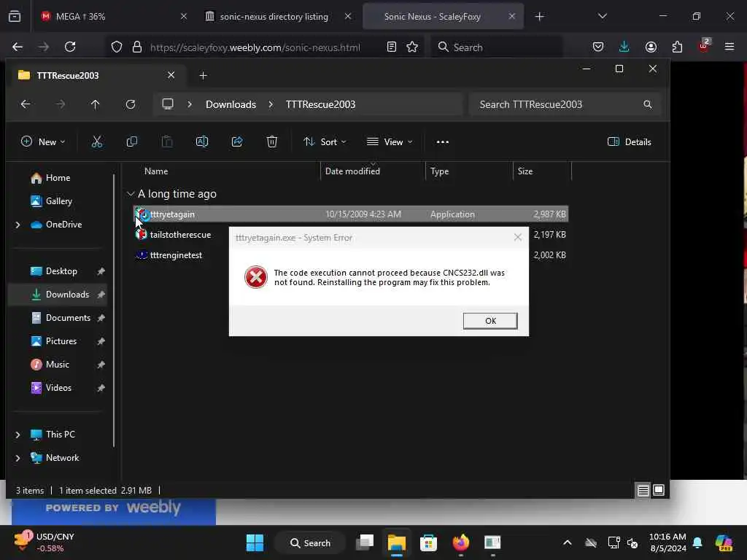Switch to sonic-nexus directory listing tab

coord(279,17)
